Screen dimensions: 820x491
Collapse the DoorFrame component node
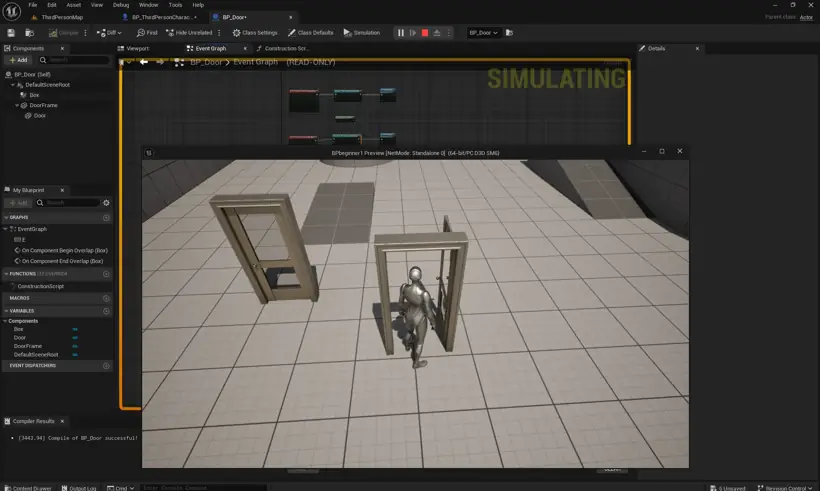tap(17, 106)
